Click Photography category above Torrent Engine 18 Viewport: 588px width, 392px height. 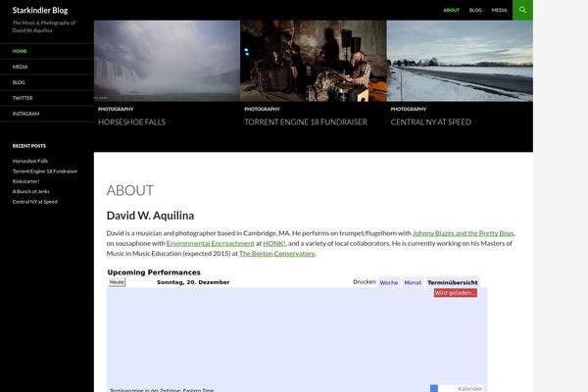[x=262, y=109]
